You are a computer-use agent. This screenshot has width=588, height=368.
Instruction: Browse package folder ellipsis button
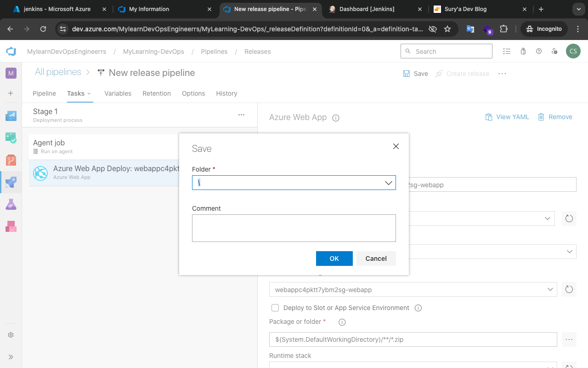[569, 339]
